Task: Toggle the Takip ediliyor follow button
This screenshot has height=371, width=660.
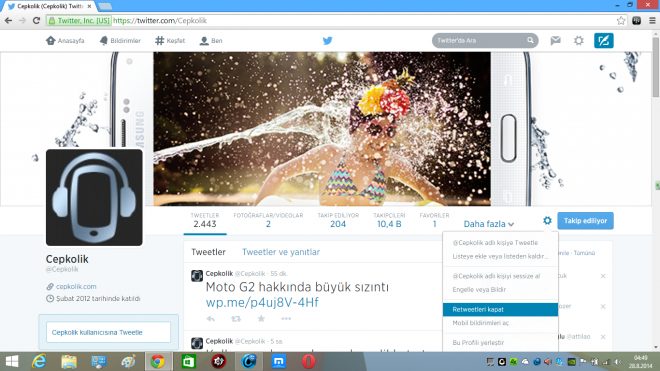Action: click(x=585, y=221)
